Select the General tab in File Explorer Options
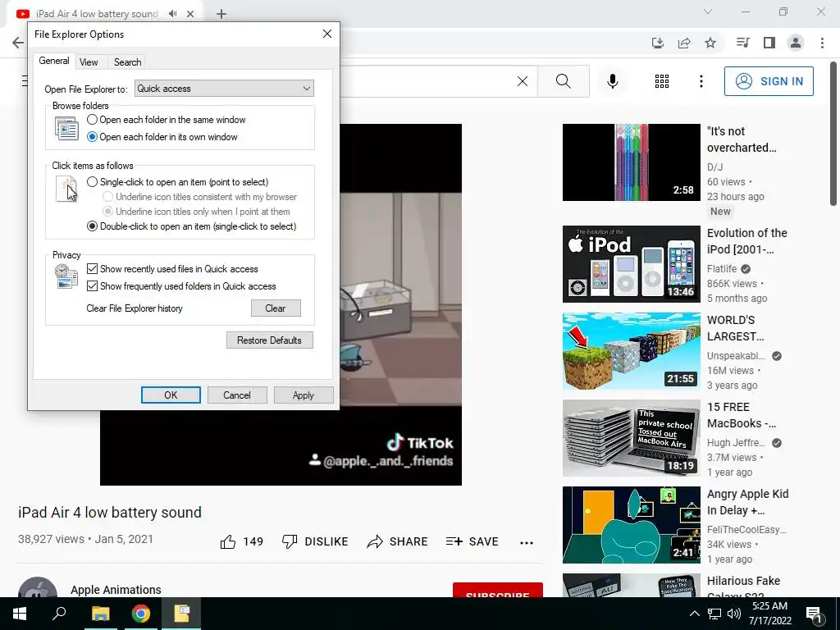The width and height of the screenshot is (840, 630). (x=53, y=61)
